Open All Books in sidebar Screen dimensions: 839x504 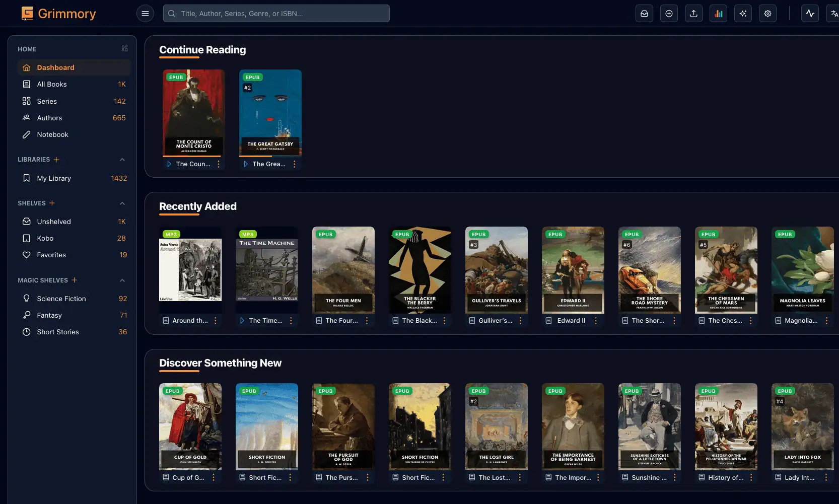click(74, 84)
